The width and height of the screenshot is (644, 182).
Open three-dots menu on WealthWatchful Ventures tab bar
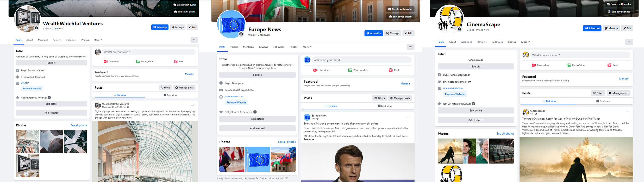click(x=194, y=40)
